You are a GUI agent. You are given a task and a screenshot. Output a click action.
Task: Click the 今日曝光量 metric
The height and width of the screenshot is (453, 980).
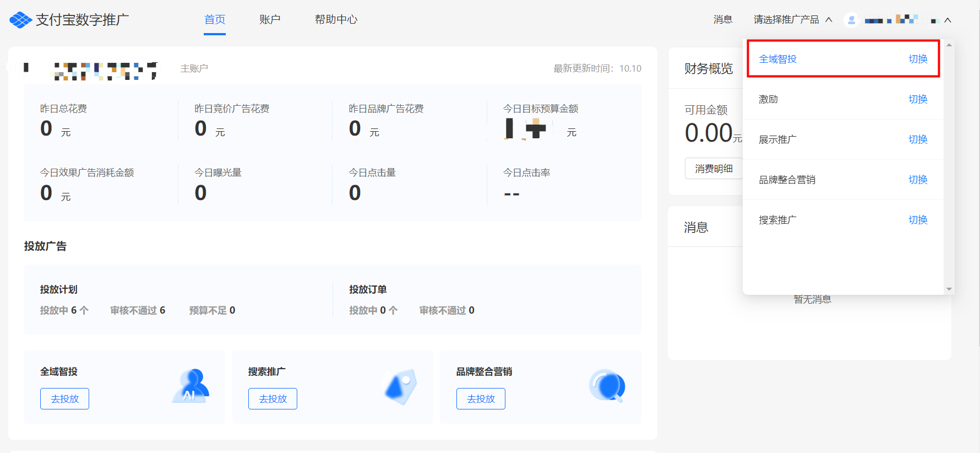point(218,185)
